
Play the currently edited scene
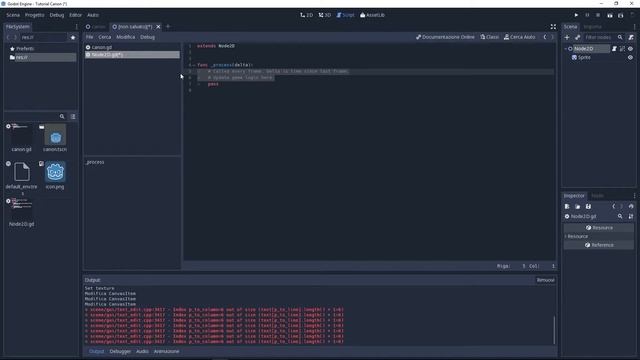[x=609, y=15]
